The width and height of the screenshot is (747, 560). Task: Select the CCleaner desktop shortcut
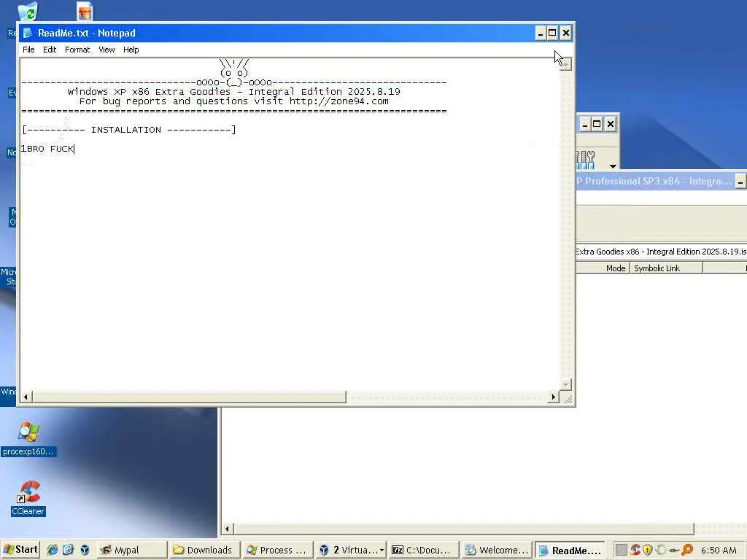pyautogui.click(x=28, y=498)
